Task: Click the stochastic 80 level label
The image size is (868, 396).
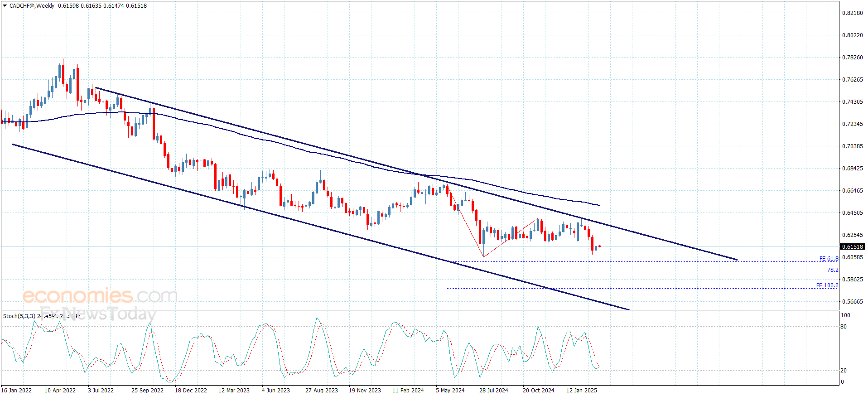Action: point(844,326)
